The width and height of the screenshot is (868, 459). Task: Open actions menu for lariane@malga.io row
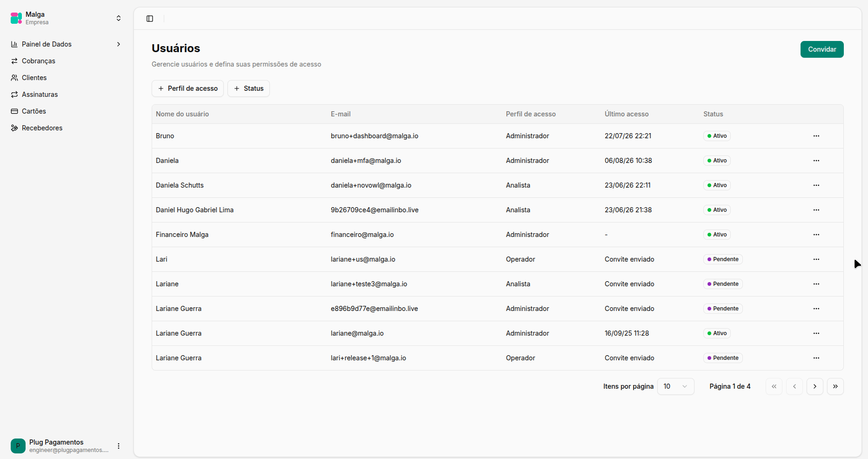(x=816, y=333)
